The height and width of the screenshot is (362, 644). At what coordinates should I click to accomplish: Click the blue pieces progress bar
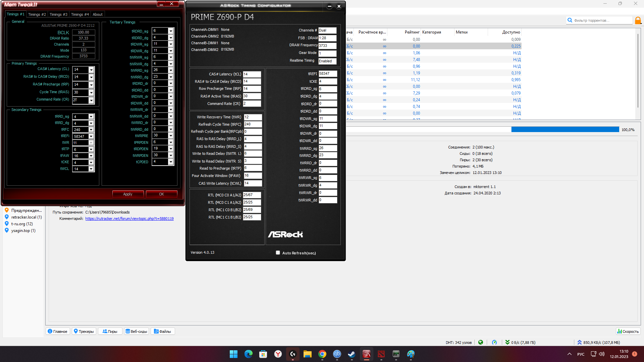coord(565,129)
